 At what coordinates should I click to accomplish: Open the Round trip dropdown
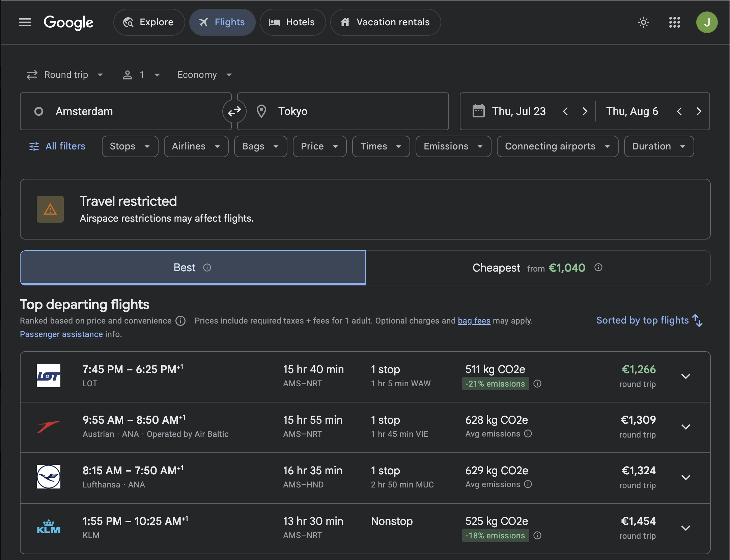pos(65,75)
